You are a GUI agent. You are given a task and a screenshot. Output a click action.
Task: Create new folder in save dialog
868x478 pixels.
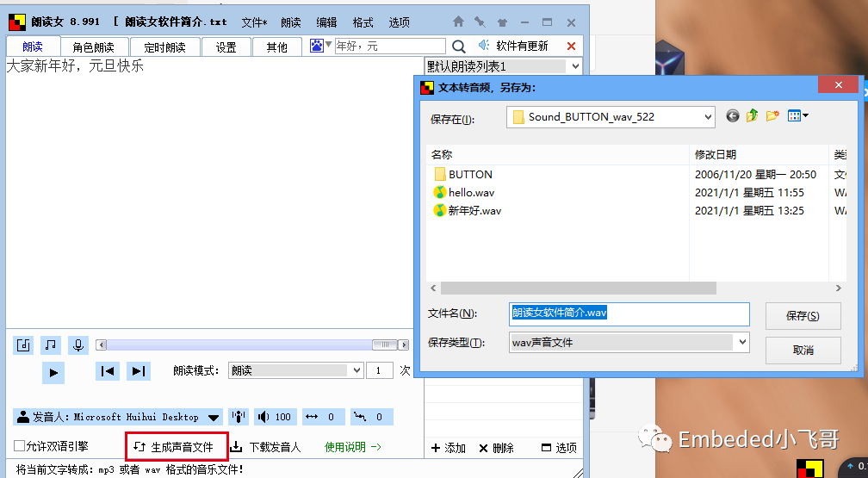click(x=772, y=115)
